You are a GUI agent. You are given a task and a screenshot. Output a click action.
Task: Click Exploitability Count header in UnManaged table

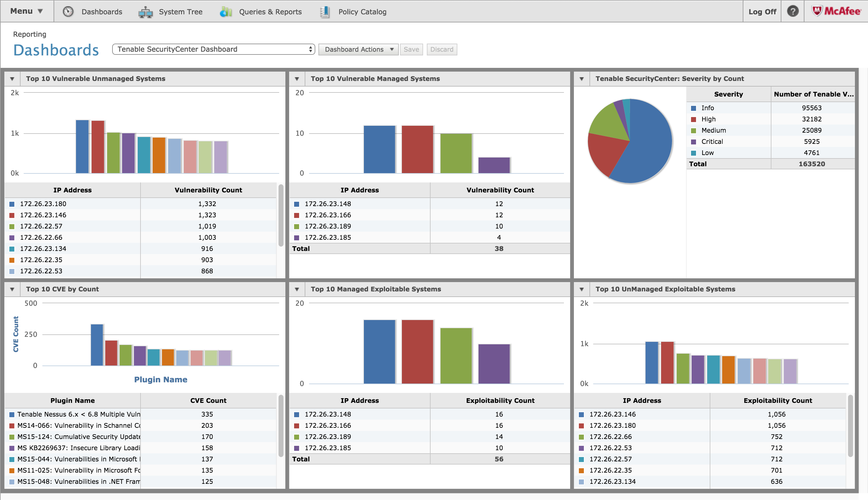778,401
